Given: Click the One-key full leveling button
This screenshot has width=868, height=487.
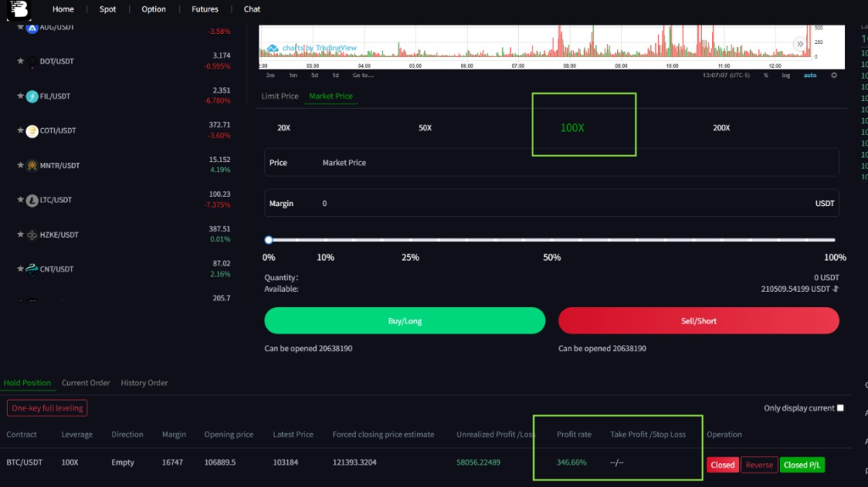Looking at the screenshot, I should point(47,408).
